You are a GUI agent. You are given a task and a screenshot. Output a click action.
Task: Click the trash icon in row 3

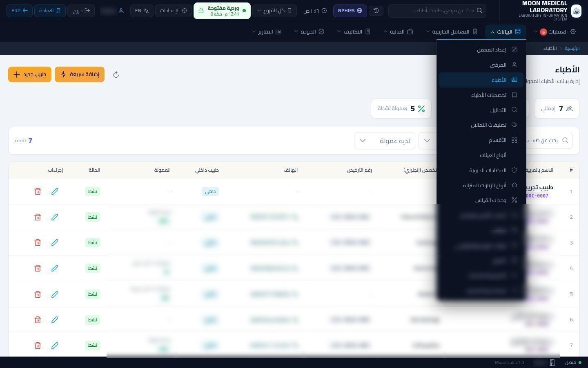(38, 242)
